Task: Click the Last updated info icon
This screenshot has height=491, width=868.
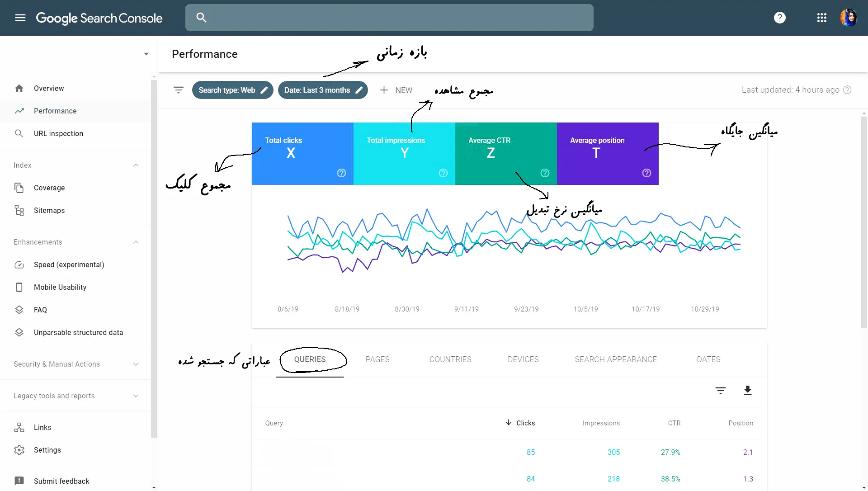Action: (x=848, y=90)
